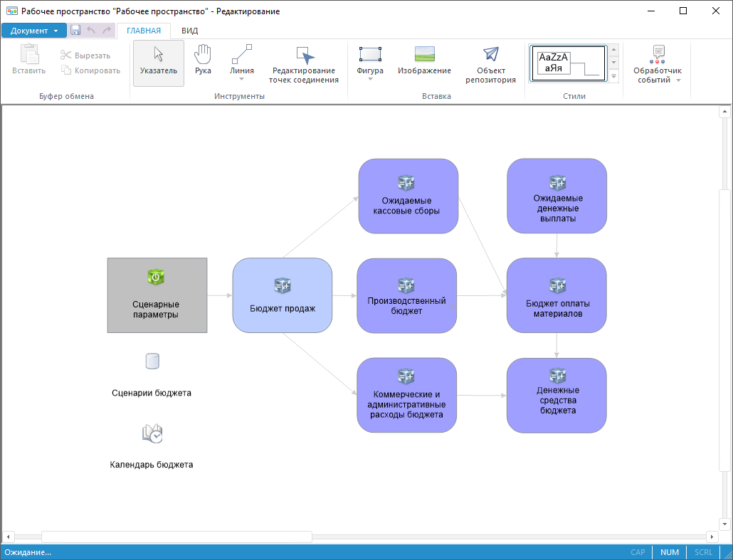This screenshot has height=560, width=733.
Task: Open the Документ dropdown menu
Action: 34,31
